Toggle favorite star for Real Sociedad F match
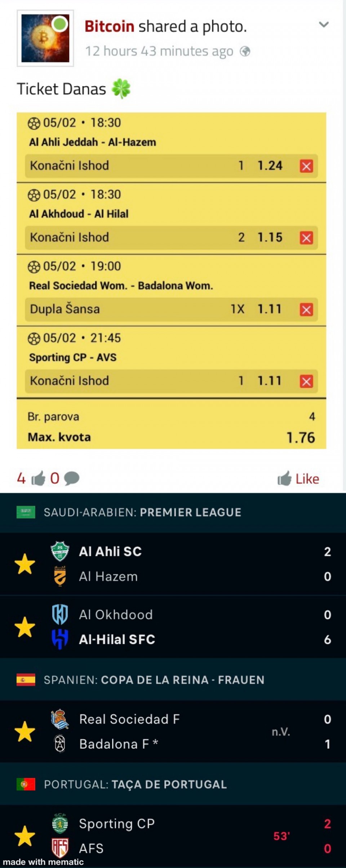Screen dimensions: 346x868 click(25, 732)
